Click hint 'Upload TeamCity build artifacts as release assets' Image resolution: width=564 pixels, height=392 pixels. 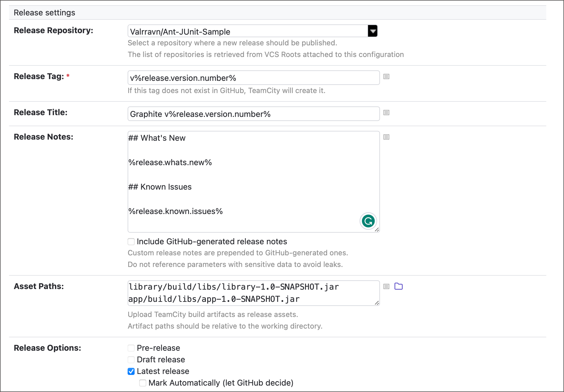pos(212,314)
